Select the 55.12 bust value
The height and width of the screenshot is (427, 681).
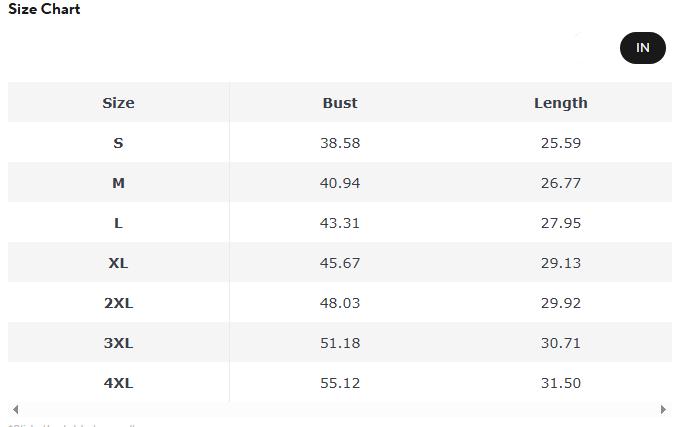(x=340, y=383)
